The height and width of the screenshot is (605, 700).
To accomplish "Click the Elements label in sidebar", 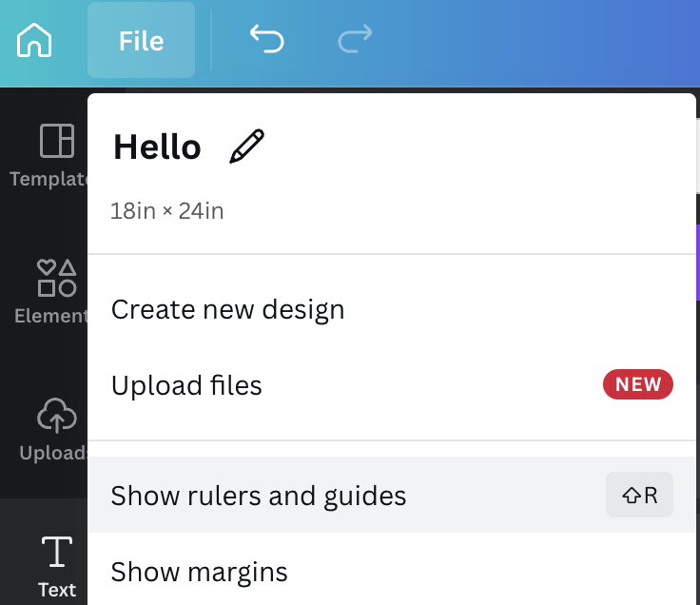I will pyautogui.click(x=51, y=316).
